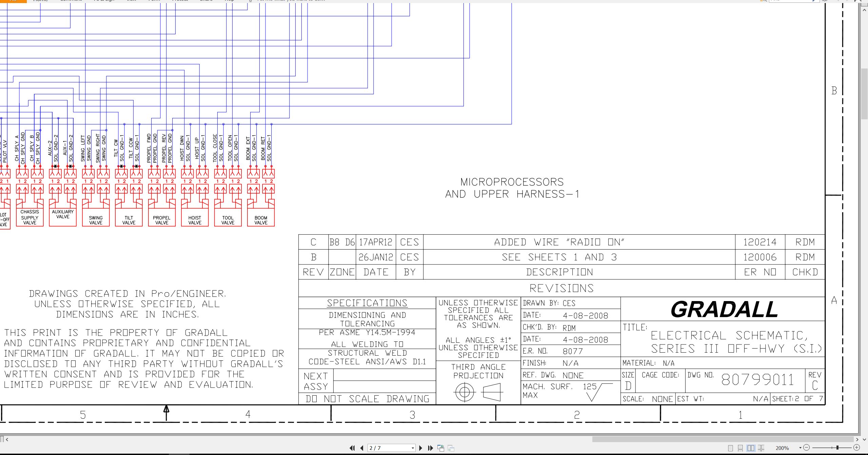Click 'ADDED WIRE "RADIO ON"' revision description
This screenshot has width=868, height=455.
[x=559, y=242]
